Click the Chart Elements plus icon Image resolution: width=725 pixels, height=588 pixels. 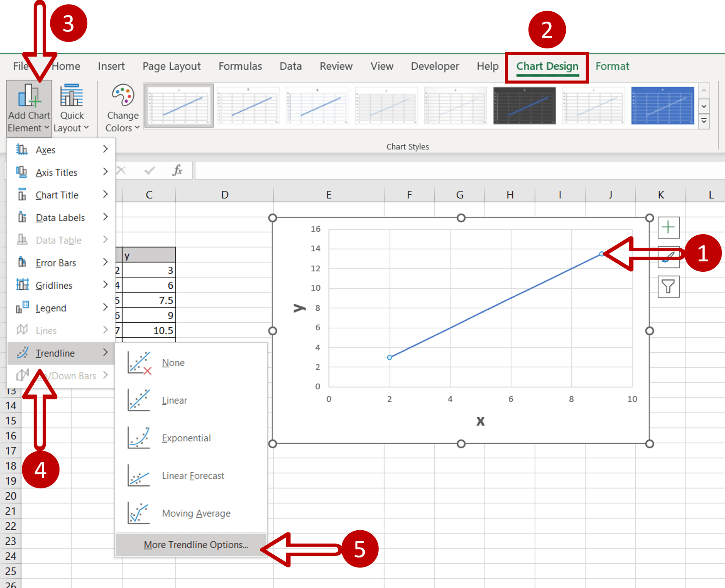coord(668,227)
